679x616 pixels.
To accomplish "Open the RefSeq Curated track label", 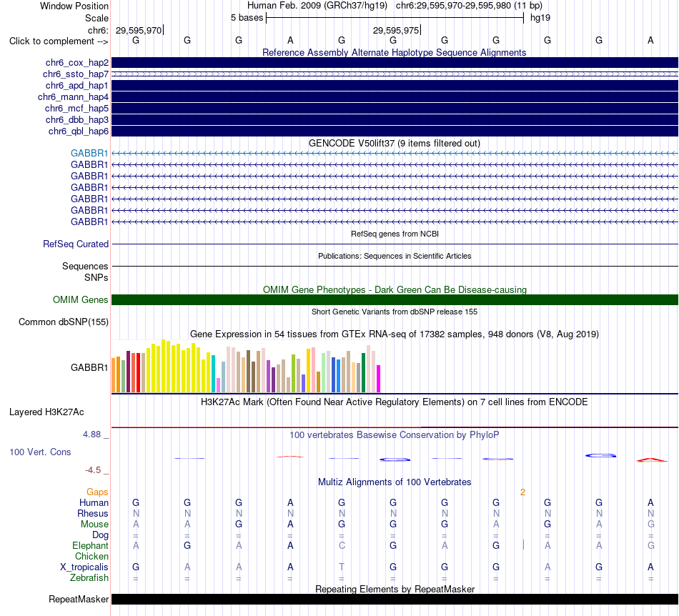I will point(76,244).
